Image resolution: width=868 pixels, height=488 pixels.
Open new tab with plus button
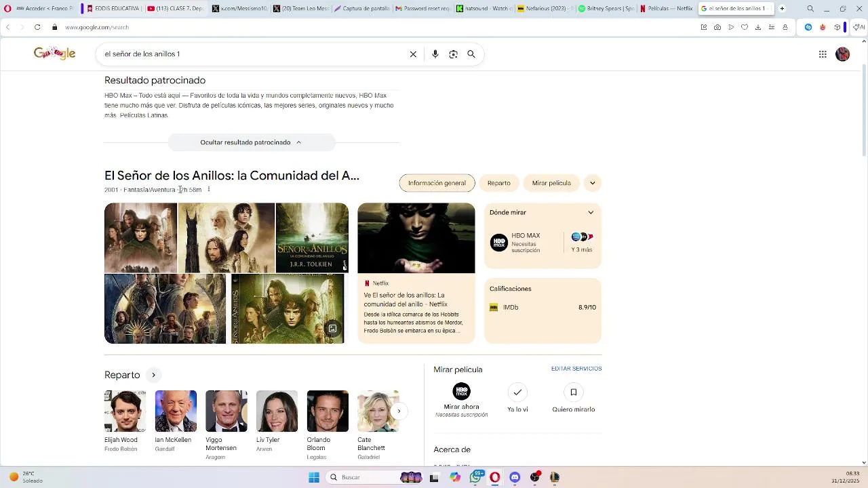point(782,9)
